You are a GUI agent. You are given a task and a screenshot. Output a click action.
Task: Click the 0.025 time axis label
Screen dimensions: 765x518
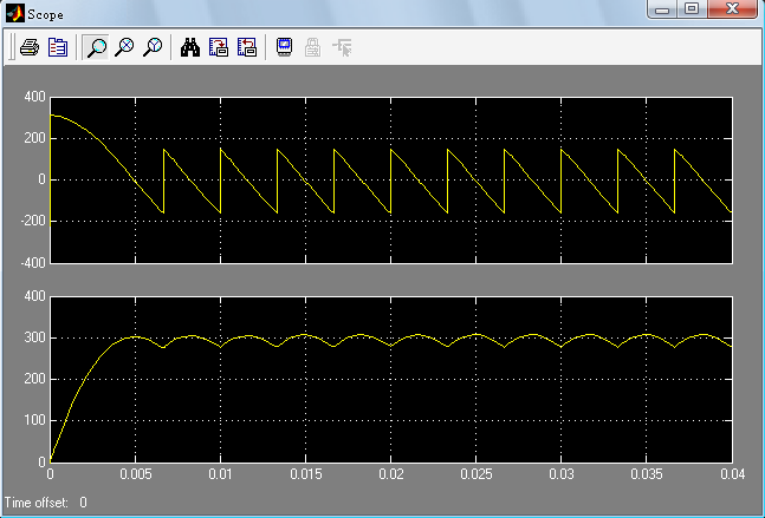point(476,474)
